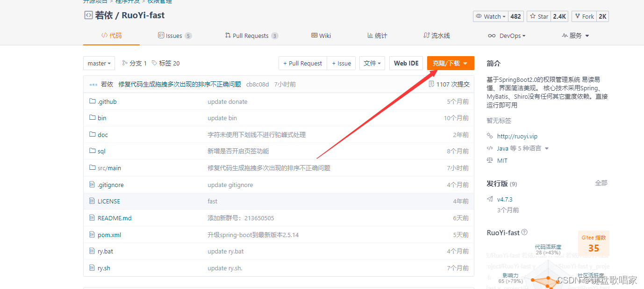Screen dimensions: 644x289
Task: Click the pom.xml file icon
Action: (x=92, y=235)
